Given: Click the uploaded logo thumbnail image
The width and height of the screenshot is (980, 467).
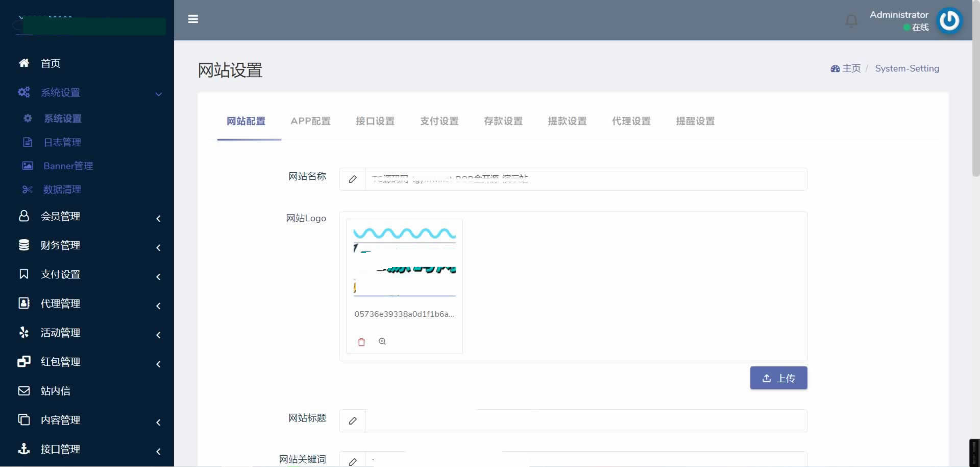Looking at the screenshot, I should click(x=404, y=262).
